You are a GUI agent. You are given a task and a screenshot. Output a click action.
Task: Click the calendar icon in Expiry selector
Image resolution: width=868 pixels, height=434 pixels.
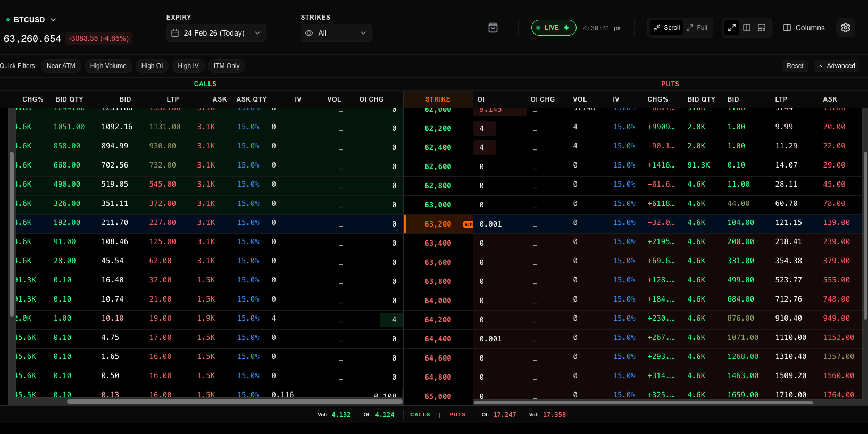coord(175,33)
